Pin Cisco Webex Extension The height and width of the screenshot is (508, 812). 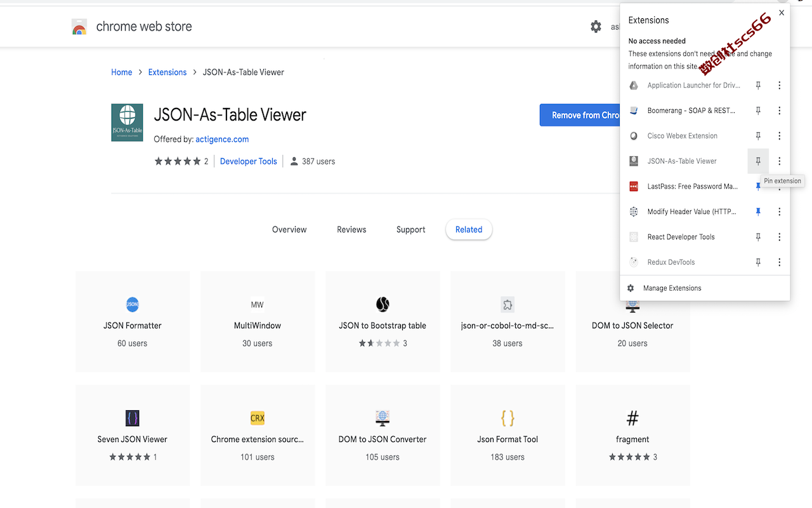[758, 136]
